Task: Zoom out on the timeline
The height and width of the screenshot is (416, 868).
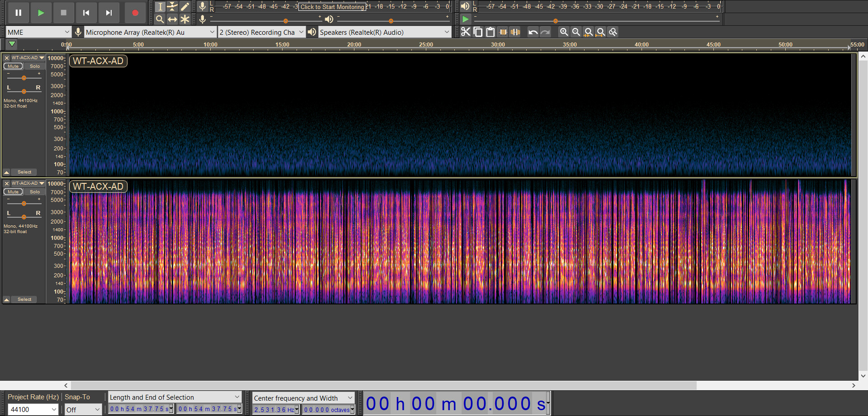Action: click(x=576, y=32)
